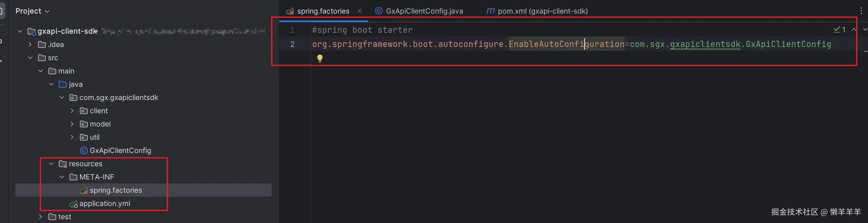Click the Maven icon on pom.xml tab
Image resolution: width=868 pixels, height=223 pixels.
pos(490,11)
